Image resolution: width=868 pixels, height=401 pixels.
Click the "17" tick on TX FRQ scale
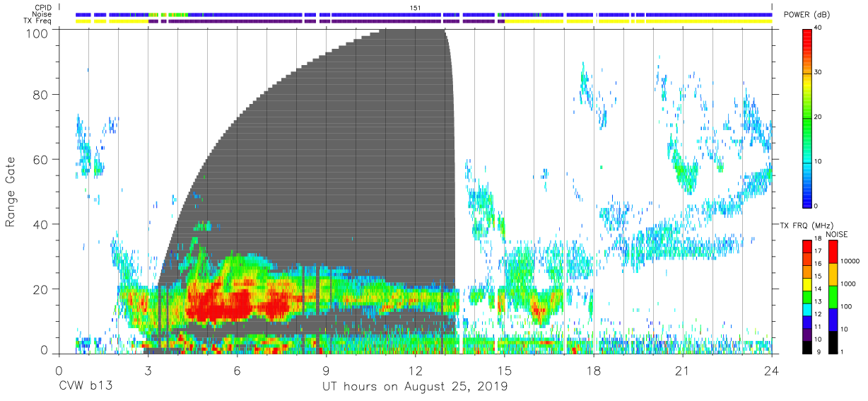click(819, 251)
